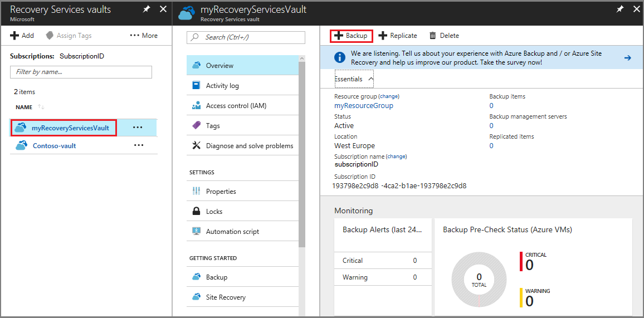Click West Europe location text
Screen dimensions: 644x318
click(354, 146)
